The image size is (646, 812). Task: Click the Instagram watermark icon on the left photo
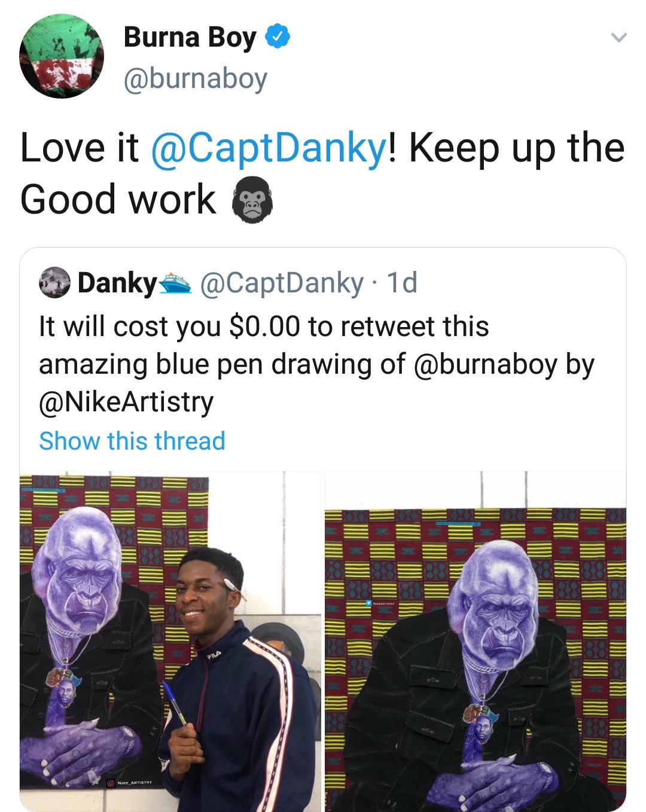[111, 782]
